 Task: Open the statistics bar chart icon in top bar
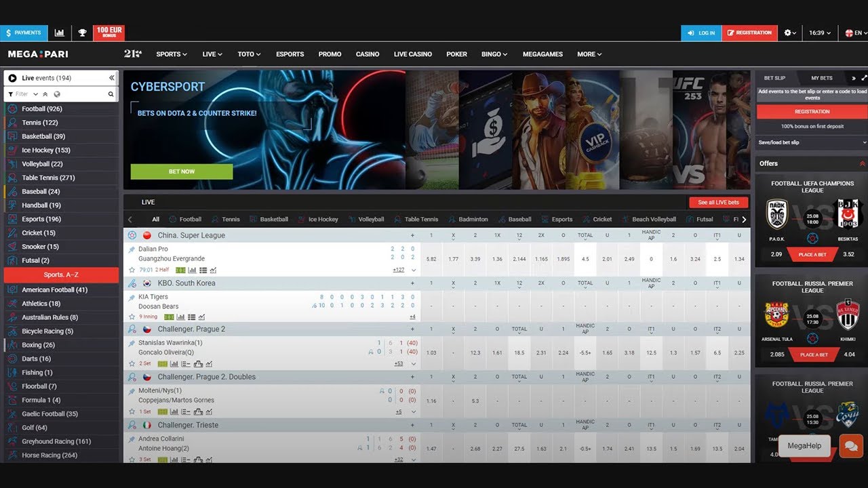tap(60, 33)
